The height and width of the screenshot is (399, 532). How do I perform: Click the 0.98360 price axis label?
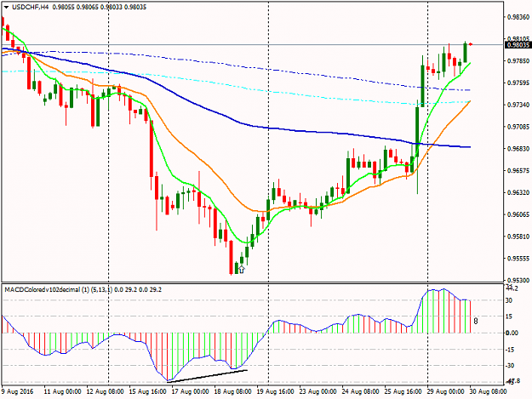tap(518, 17)
